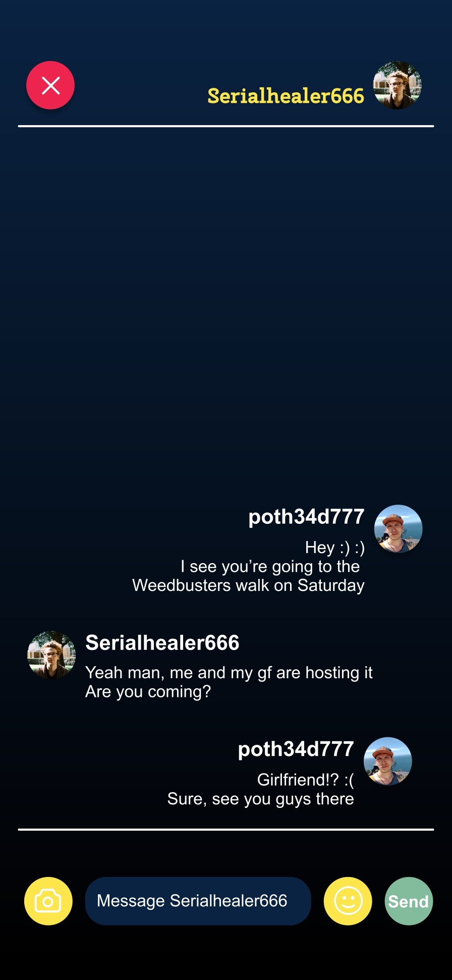Viewport: 452px width, 980px height.
Task: Tap poth34d777 username above Girlfriend message
Action: pyautogui.click(x=296, y=749)
